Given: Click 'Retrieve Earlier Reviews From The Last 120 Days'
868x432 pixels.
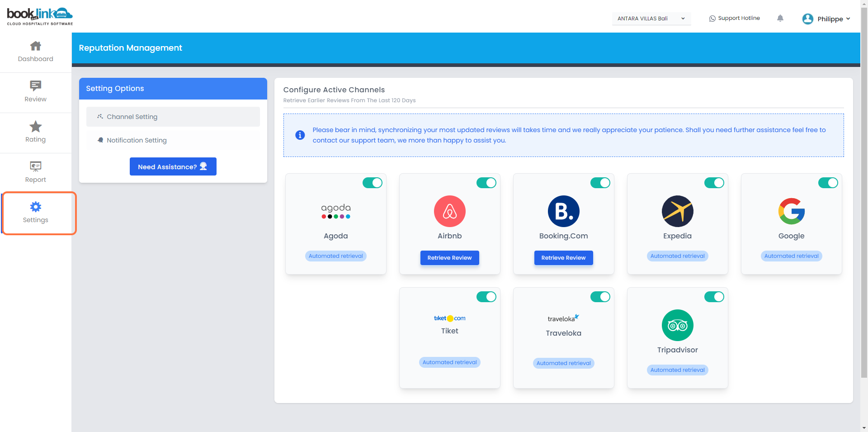Looking at the screenshot, I should (349, 100).
